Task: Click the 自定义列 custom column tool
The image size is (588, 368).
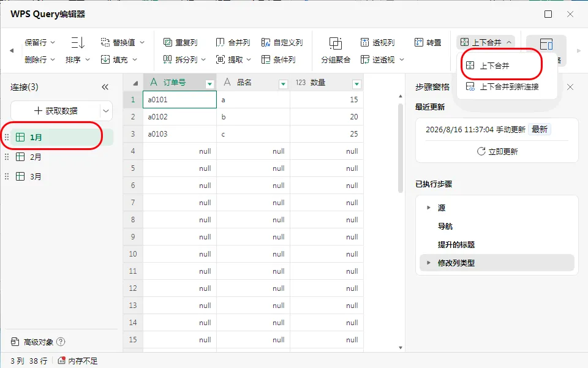Action: (282, 42)
